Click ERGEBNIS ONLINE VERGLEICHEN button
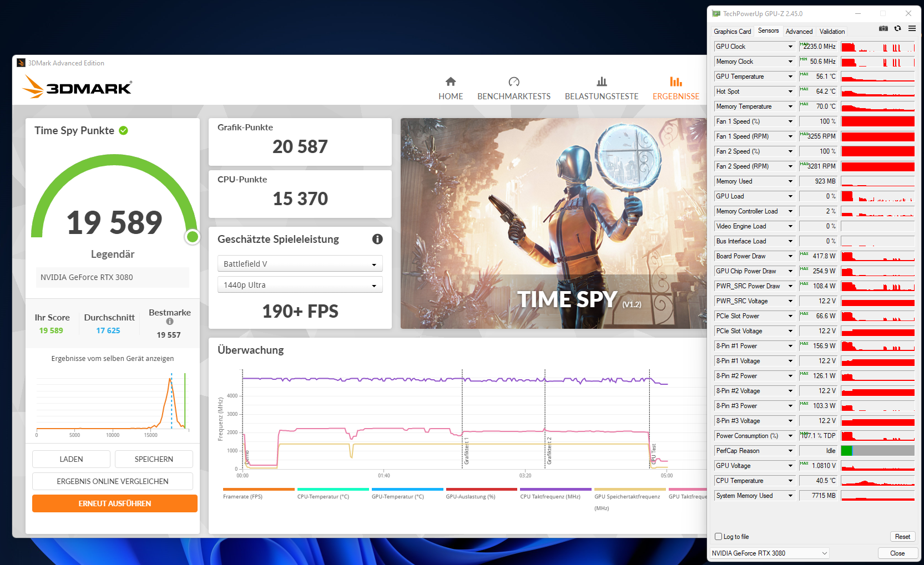 point(113,481)
